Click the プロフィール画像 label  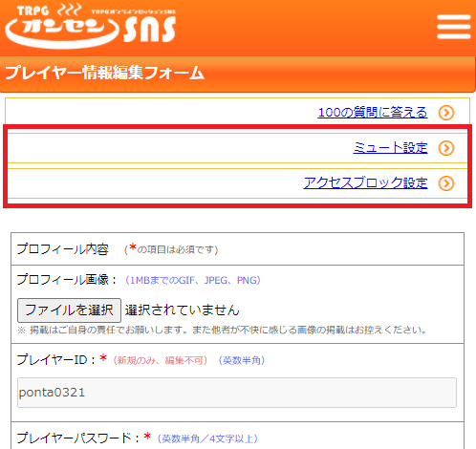click(67, 280)
